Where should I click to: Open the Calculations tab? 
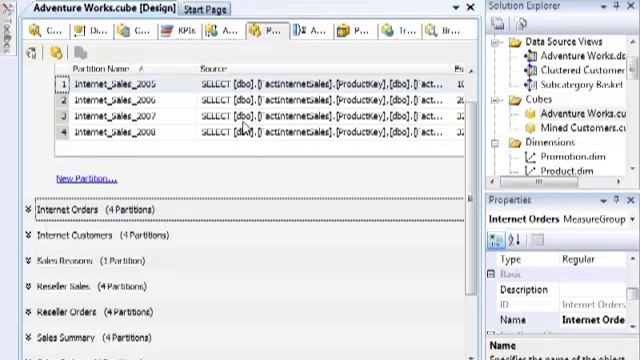click(x=134, y=31)
